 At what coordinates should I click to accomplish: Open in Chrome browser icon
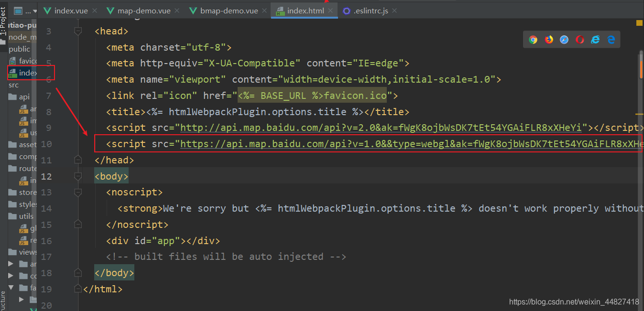pyautogui.click(x=533, y=40)
